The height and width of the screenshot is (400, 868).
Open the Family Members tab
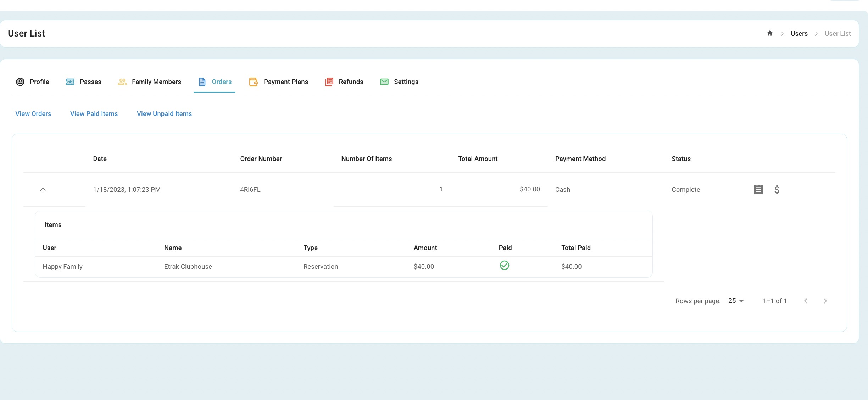[x=149, y=82]
